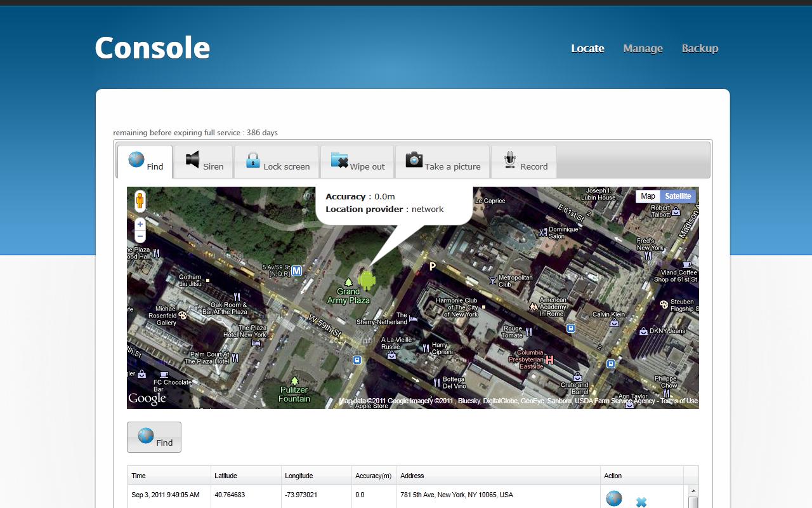812x508 pixels.
Task: Click the Harry Cipriani restaurant icon
Action: (x=426, y=348)
